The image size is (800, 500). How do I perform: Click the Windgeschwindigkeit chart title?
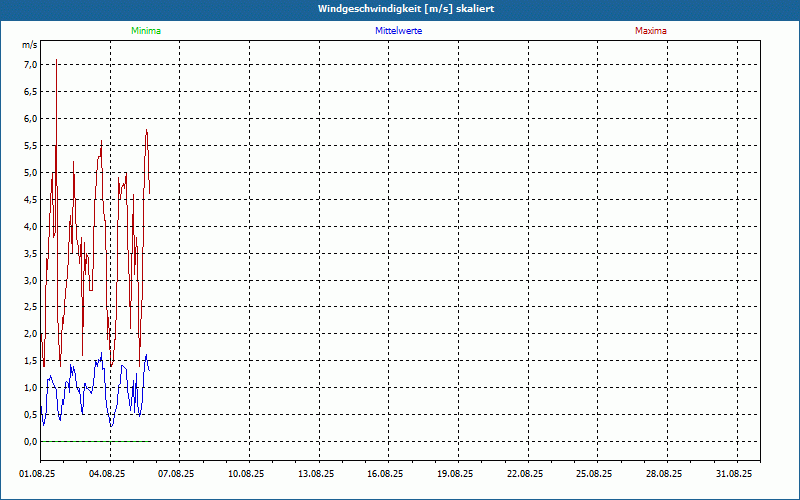coord(406,9)
